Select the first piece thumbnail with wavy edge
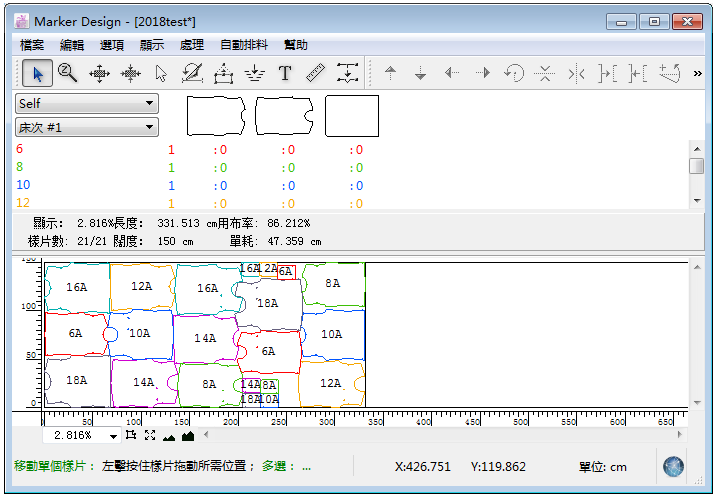 pos(216,116)
